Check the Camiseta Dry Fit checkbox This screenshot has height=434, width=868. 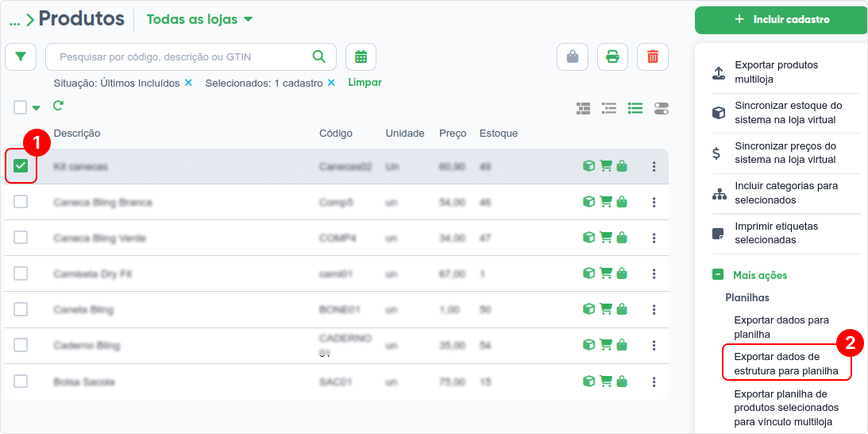tap(21, 273)
